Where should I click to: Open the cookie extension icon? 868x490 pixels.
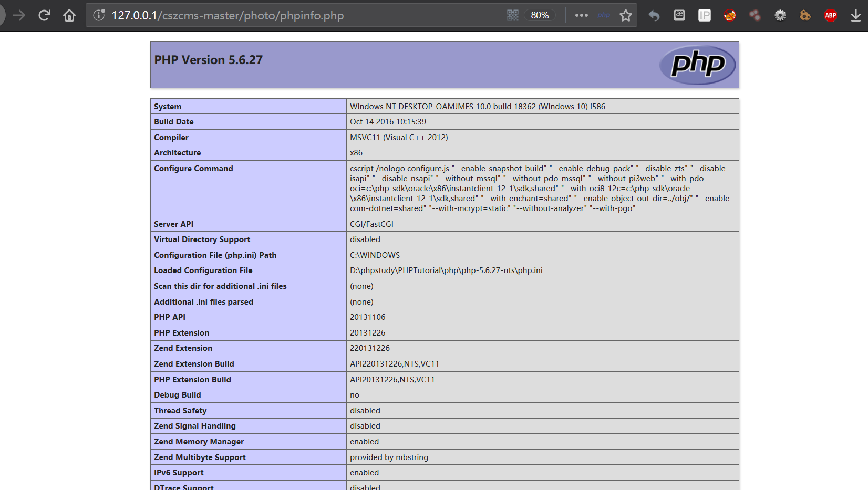coord(805,15)
